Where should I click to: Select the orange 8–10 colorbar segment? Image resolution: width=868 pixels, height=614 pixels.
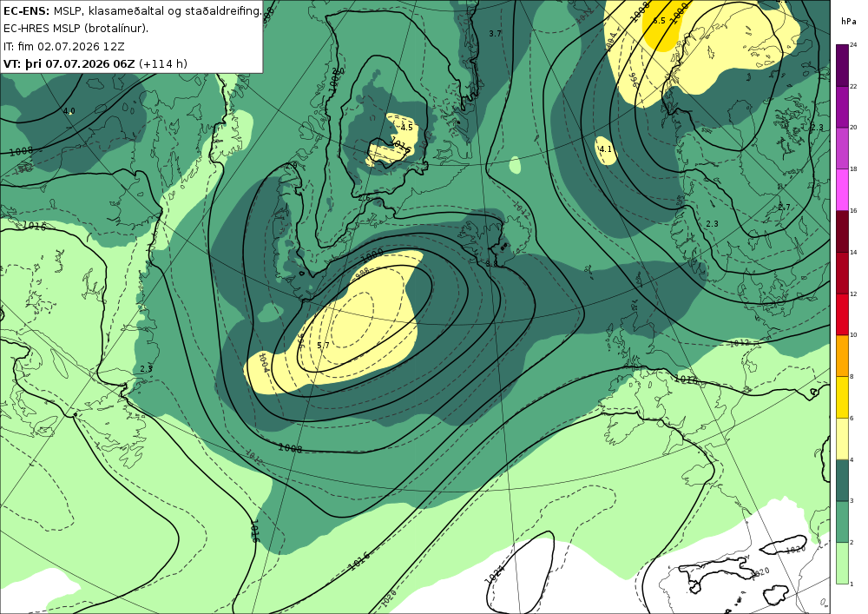pyautogui.click(x=842, y=356)
